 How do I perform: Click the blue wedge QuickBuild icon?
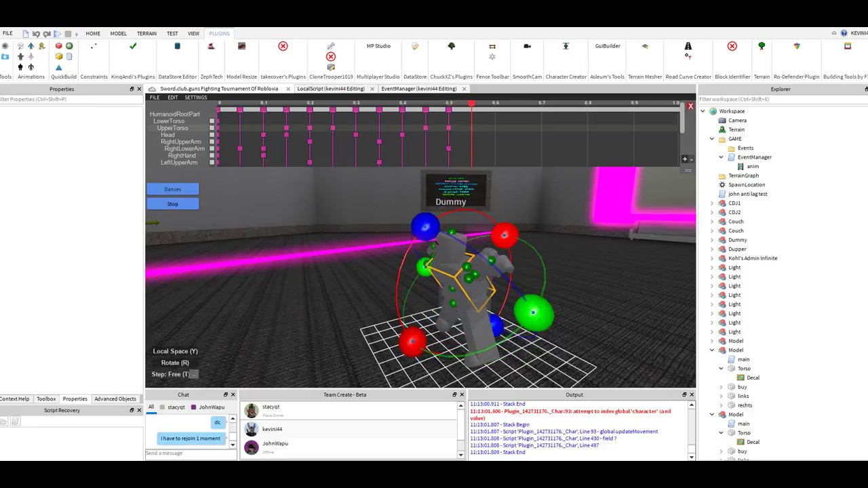[x=58, y=67]
